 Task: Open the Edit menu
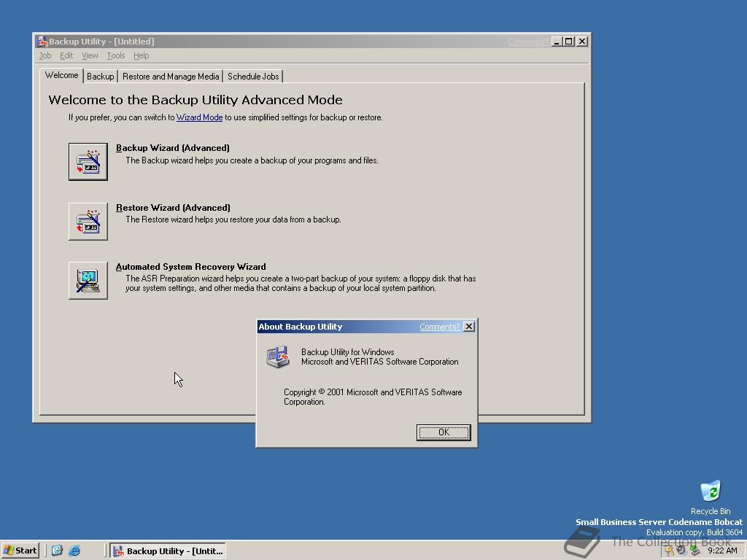click(x=66, y=55)
